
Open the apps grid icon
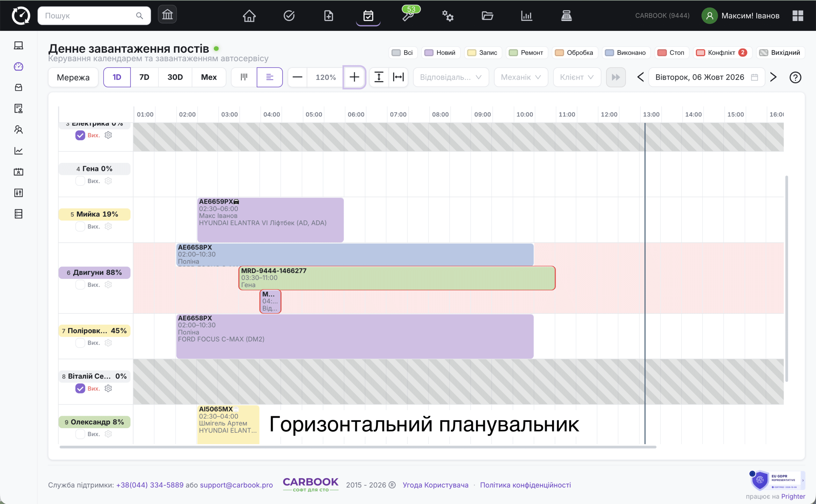click(x=798, y=16)
